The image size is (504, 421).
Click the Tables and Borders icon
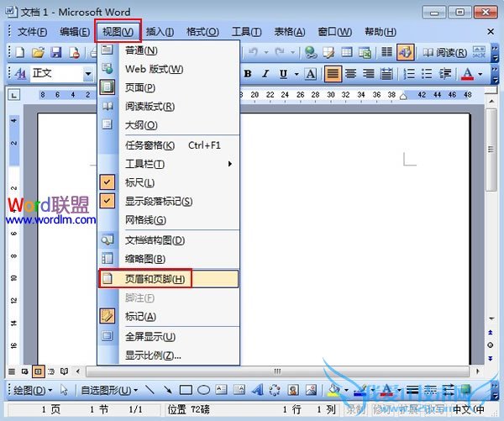pyautogui.click(x=328, y=52)
